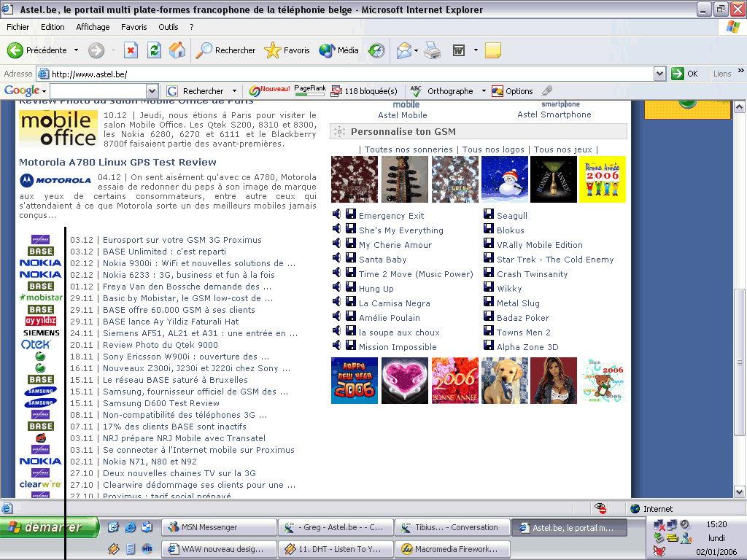Screen dimensions: 747x560
Task: Open the address bar dropdown arrow
Action: 659,74
